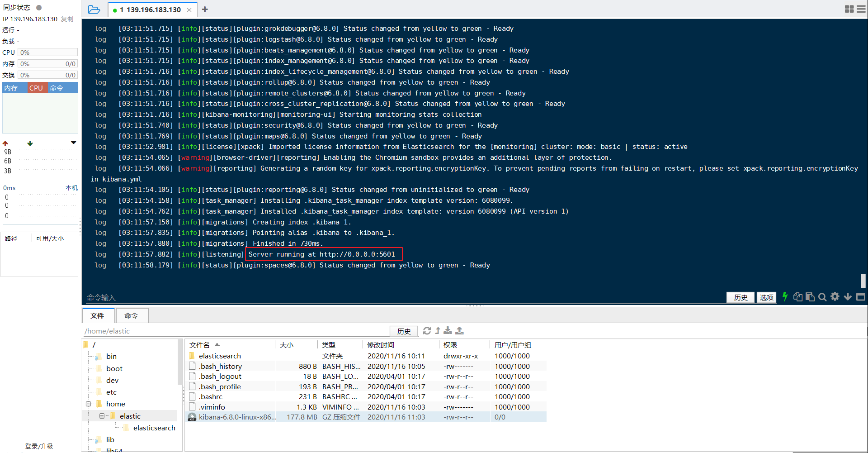Click 复制 to copy the IP address
Screen dimensions: 868x453
pyautogui.click(x=67, y=19)
